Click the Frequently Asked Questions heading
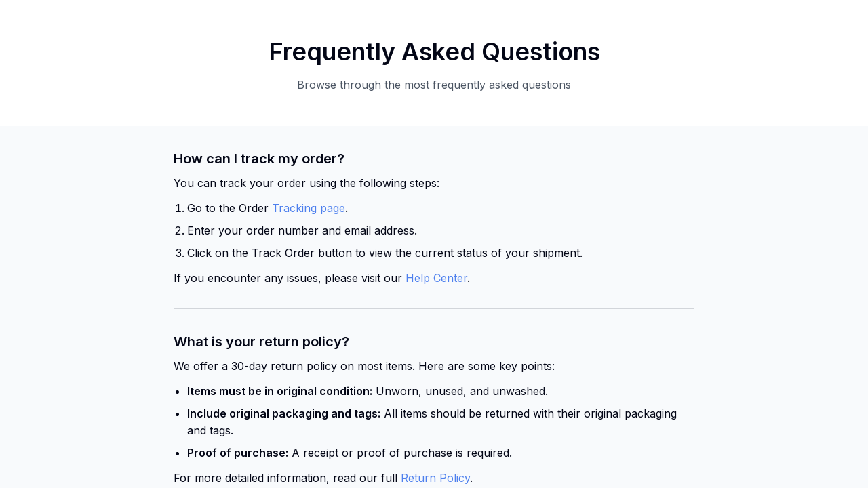Screen dimensions: 868x488 click(434, 51)
